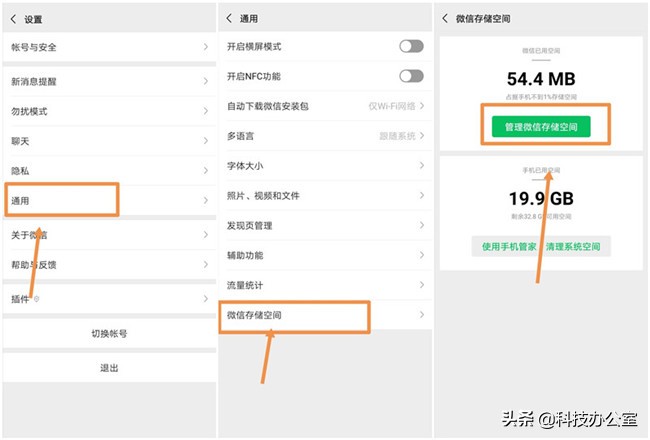Open 微信存储空间 setting

tap(325, 315)
